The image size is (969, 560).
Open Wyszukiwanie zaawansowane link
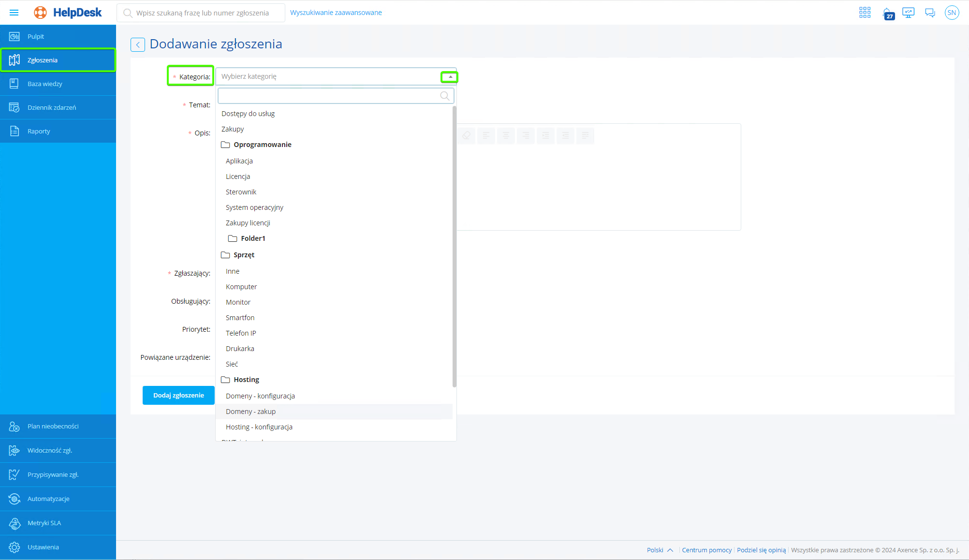click(336, 13)
